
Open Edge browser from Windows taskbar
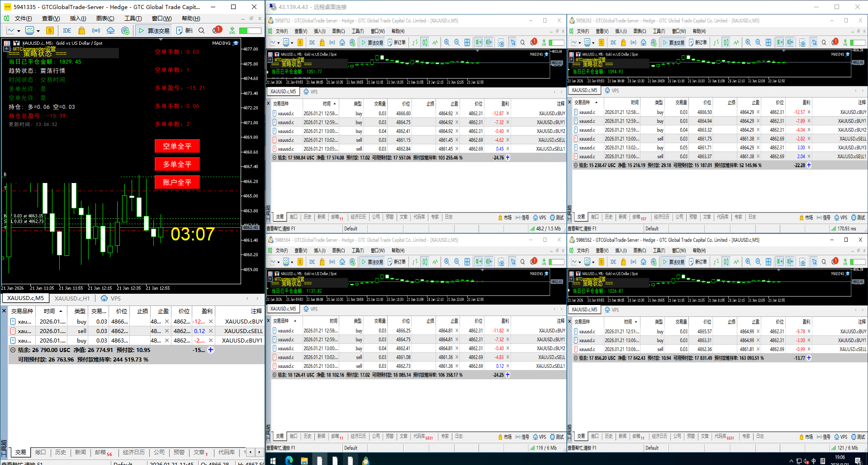pyautogui.click(x=289, y=460)
